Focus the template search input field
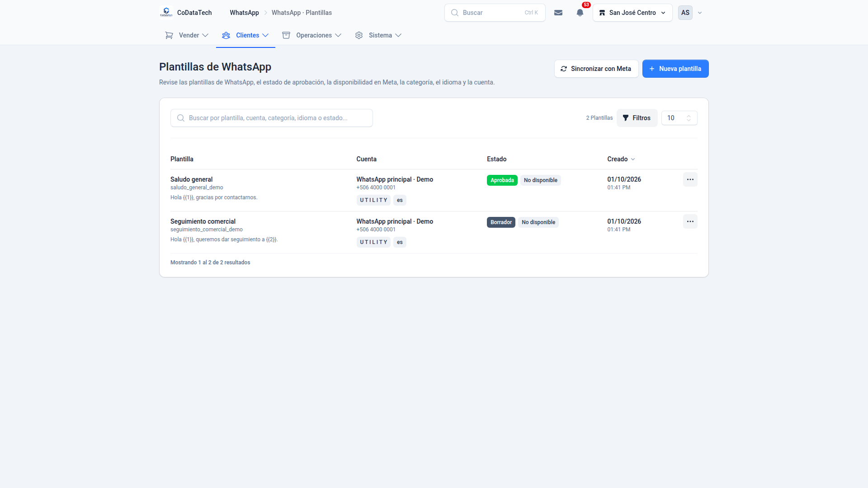The image size is (868, 488). [271, 118]
